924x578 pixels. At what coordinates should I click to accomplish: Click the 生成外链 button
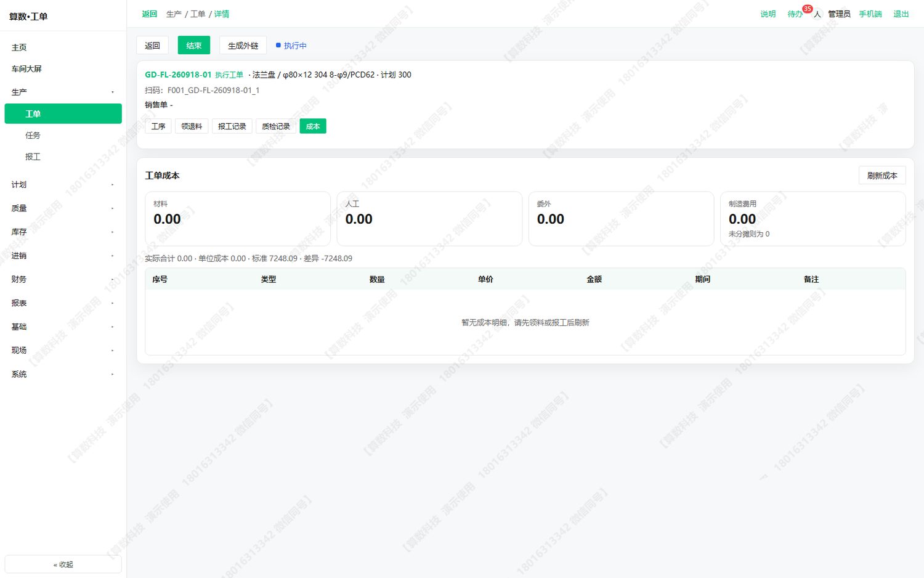(243, 46)
